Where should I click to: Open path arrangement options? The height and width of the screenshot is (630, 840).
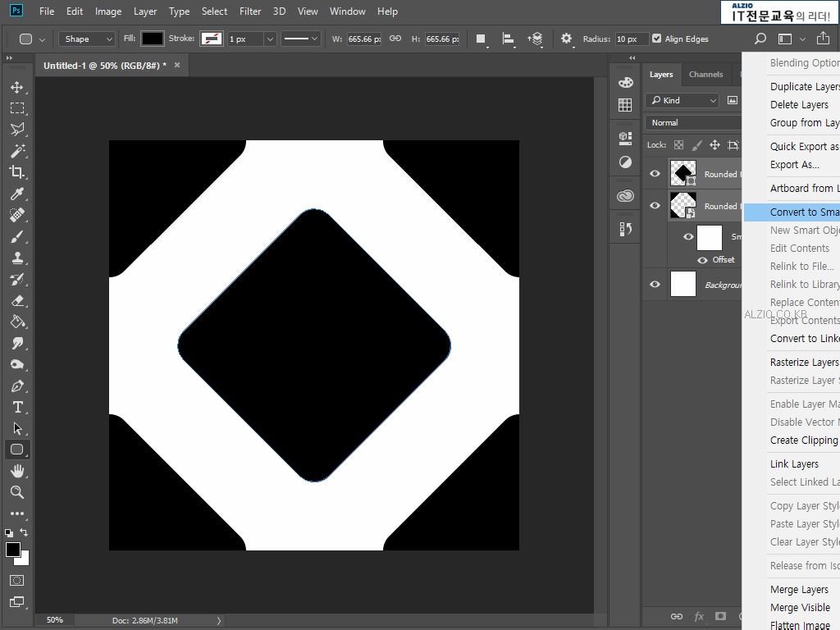click(535, 39)
